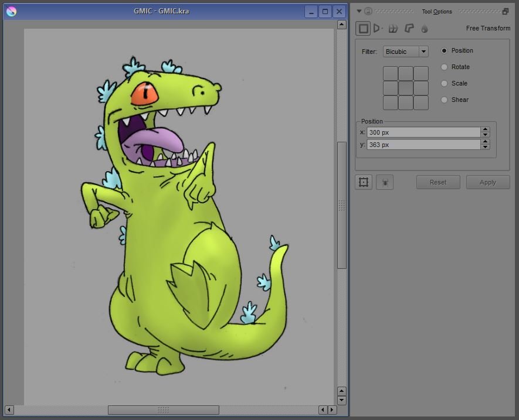Click the Tool Options docker title
The width and height of the screenshot is (519, 420).
coord(436,12)
